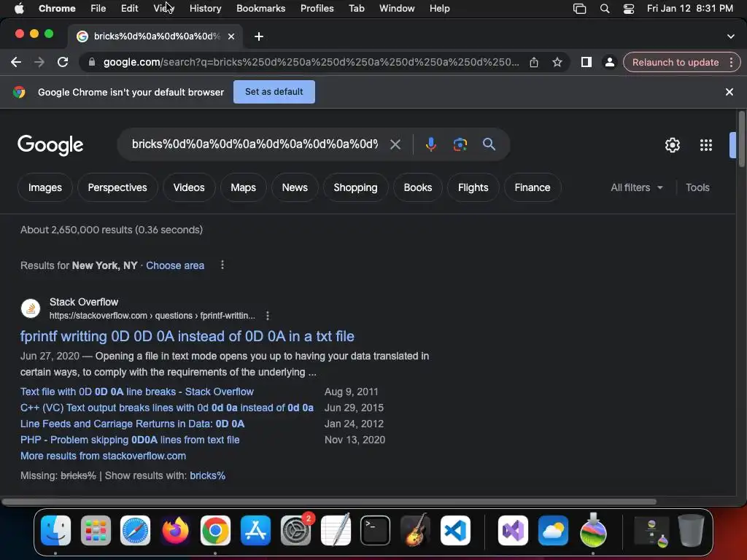747x560 pixels.
Task: Dismiss the default browser banner
Action: (x=729, y=92)
